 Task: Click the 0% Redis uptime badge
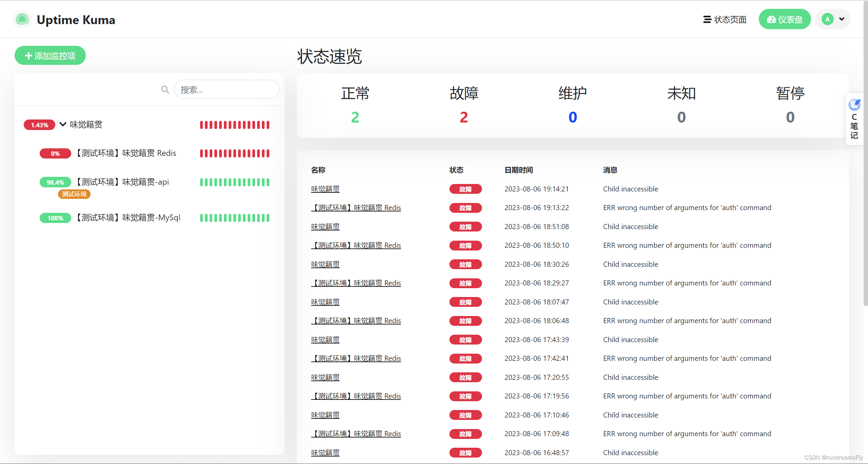click(55, 153)
